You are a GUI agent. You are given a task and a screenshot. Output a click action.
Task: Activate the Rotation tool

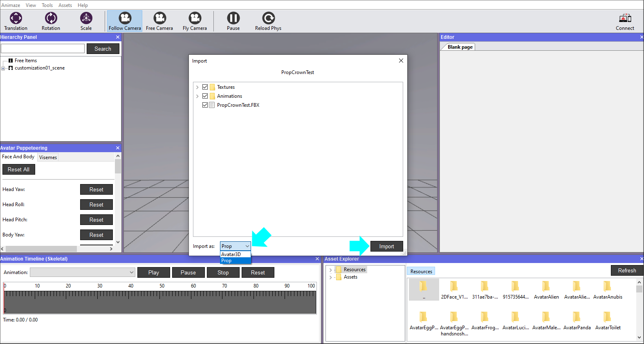51,21
